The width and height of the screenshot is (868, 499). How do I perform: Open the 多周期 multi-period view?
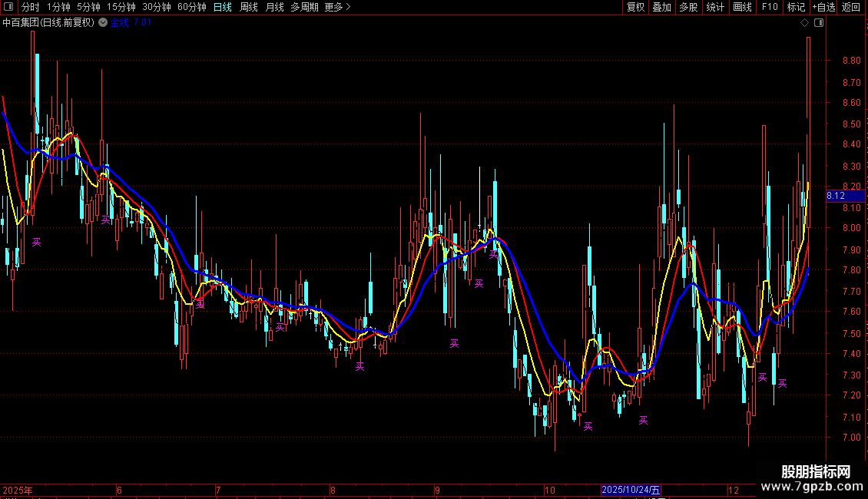(304, 7)
